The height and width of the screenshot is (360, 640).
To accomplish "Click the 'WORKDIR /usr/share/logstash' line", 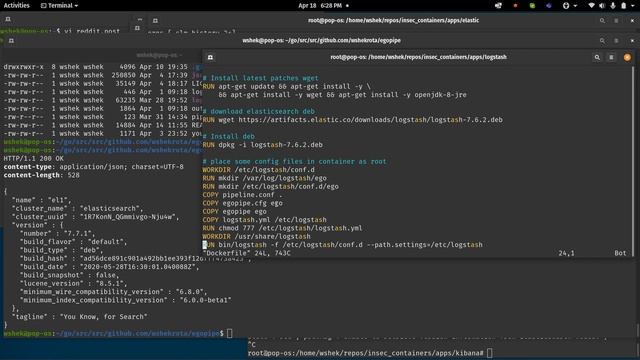I will pyautogui.click(x=256, y=236).
